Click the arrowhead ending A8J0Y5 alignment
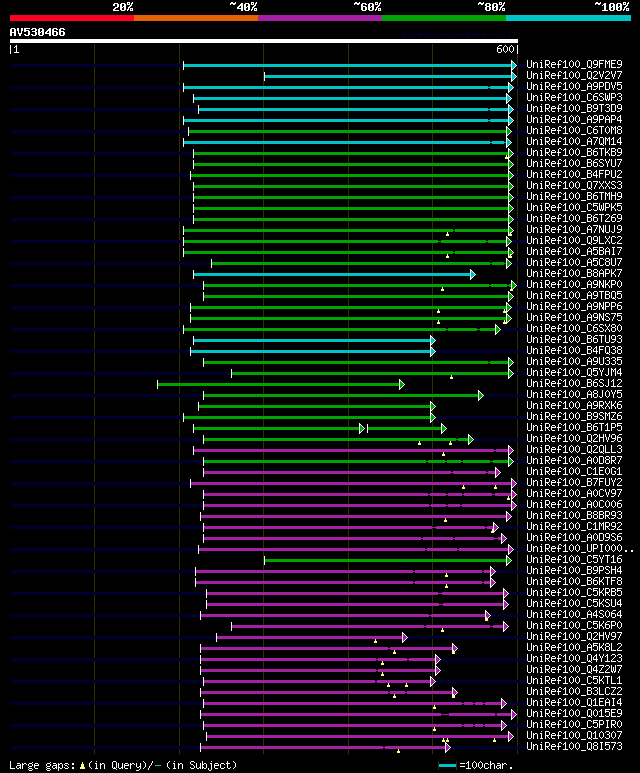 pos(481,395)
